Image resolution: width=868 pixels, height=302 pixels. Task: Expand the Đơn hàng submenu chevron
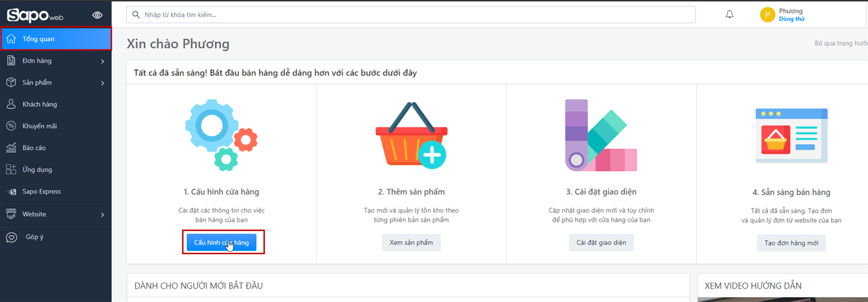tap(103, 61)
